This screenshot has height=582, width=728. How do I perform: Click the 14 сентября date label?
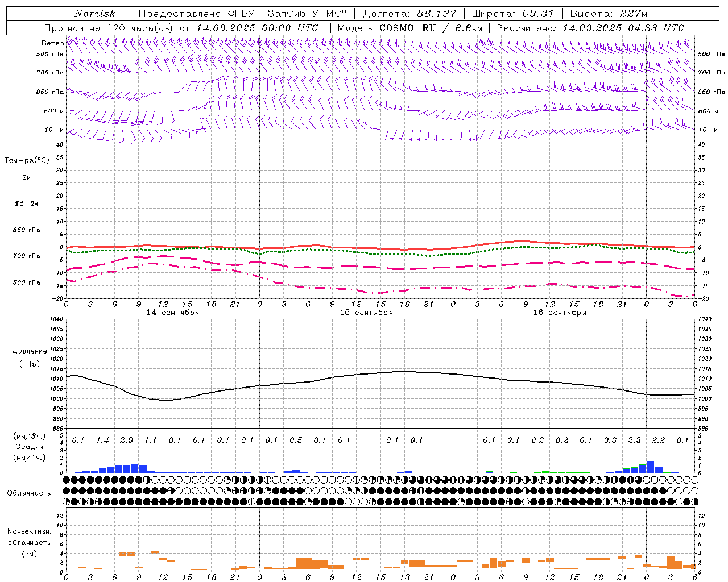point(173,313)
